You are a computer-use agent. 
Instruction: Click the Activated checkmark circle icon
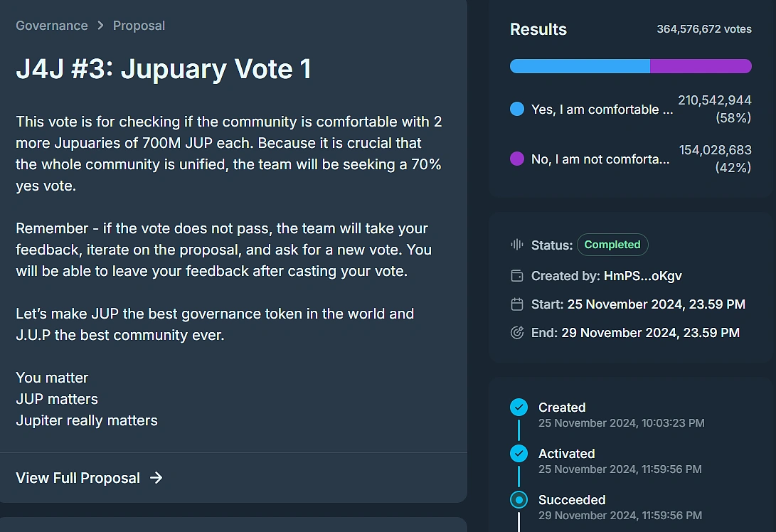point(519,453)
